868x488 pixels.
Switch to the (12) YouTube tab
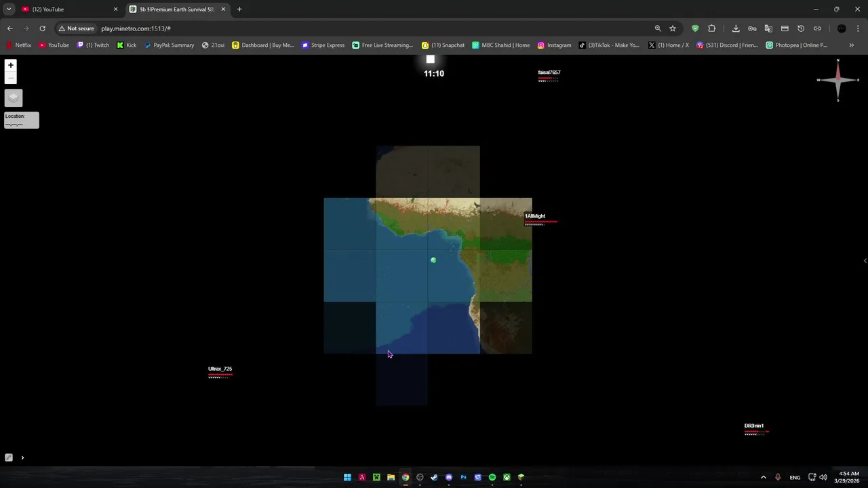[68, 9]
